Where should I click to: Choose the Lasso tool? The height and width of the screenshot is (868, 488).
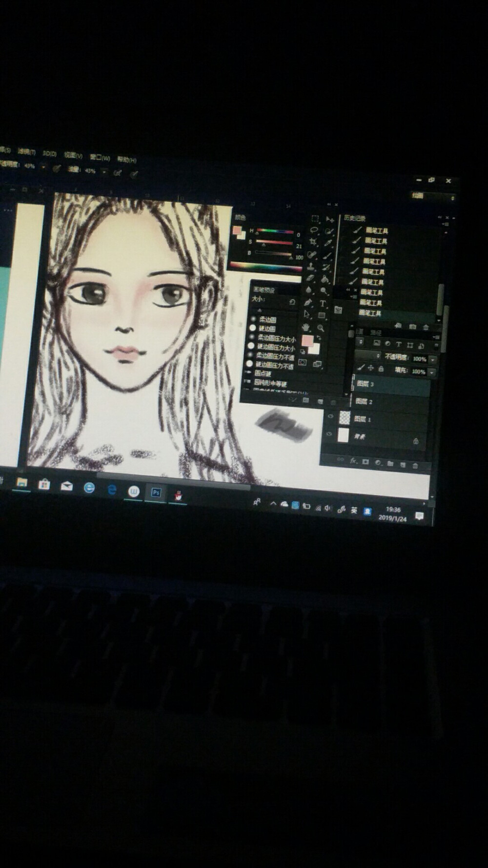pyautogui.click(x=314, y=230)
